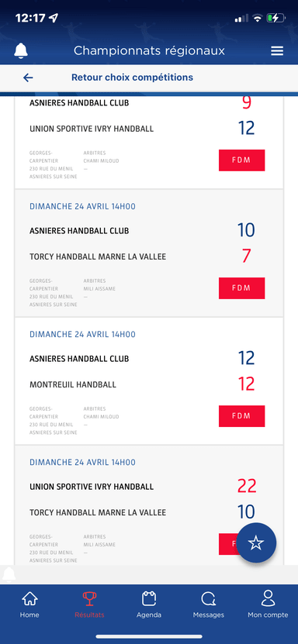298x644 pixels.
Task: Tap the small bell icon above bottom bar
Action: pyautogui.click(x=9, y=574)
